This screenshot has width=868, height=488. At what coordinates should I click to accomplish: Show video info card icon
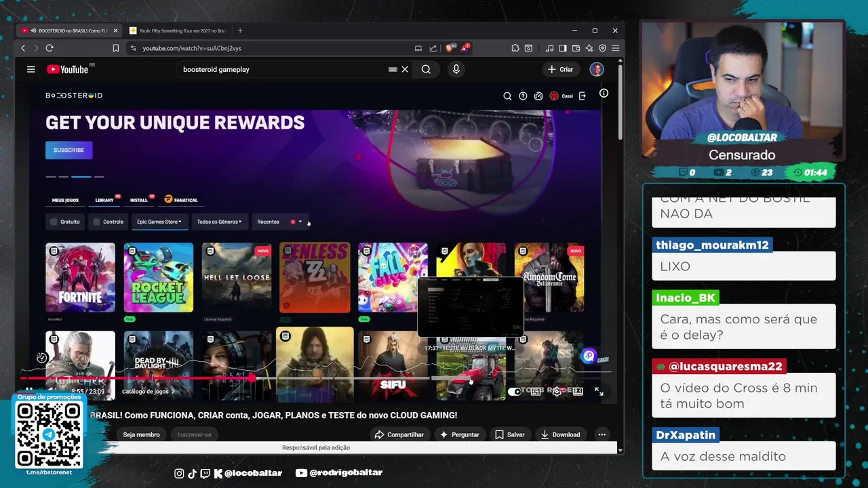pos(604,94)
